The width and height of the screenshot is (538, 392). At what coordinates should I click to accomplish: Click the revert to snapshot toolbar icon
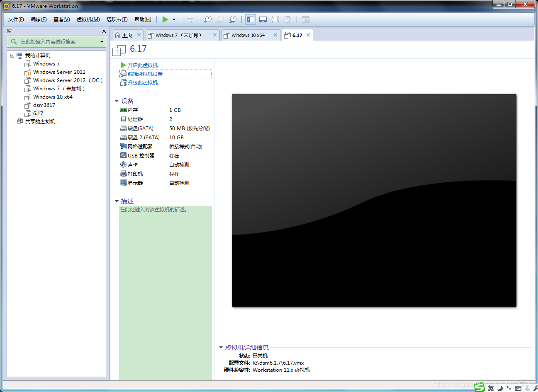(x=220, y=19)
